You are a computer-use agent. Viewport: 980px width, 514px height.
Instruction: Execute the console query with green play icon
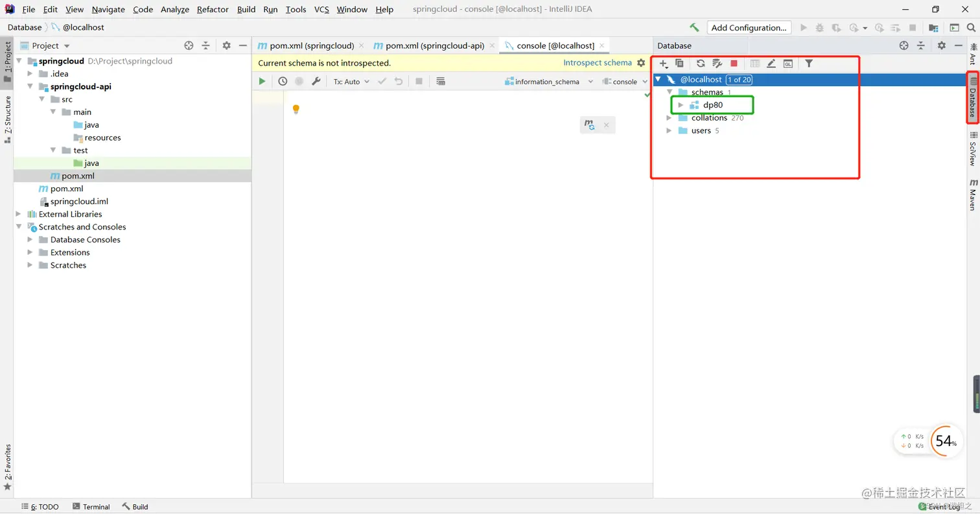coord(262,81)
